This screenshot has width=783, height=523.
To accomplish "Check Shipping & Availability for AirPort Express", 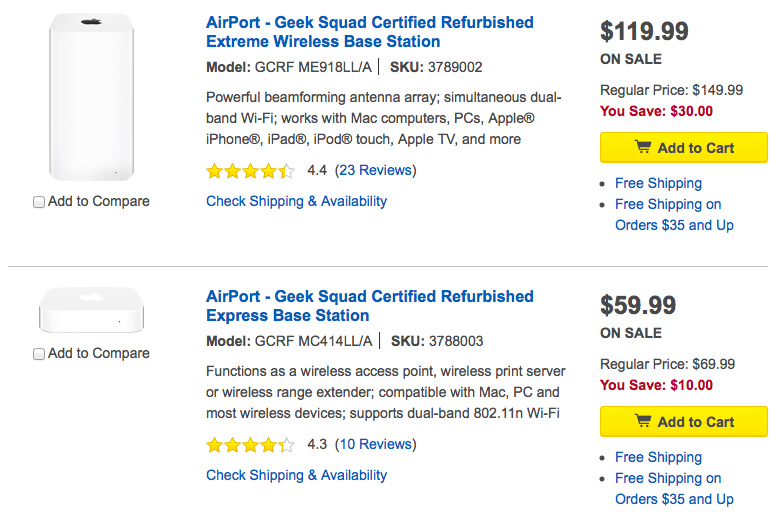I will 296,475.
